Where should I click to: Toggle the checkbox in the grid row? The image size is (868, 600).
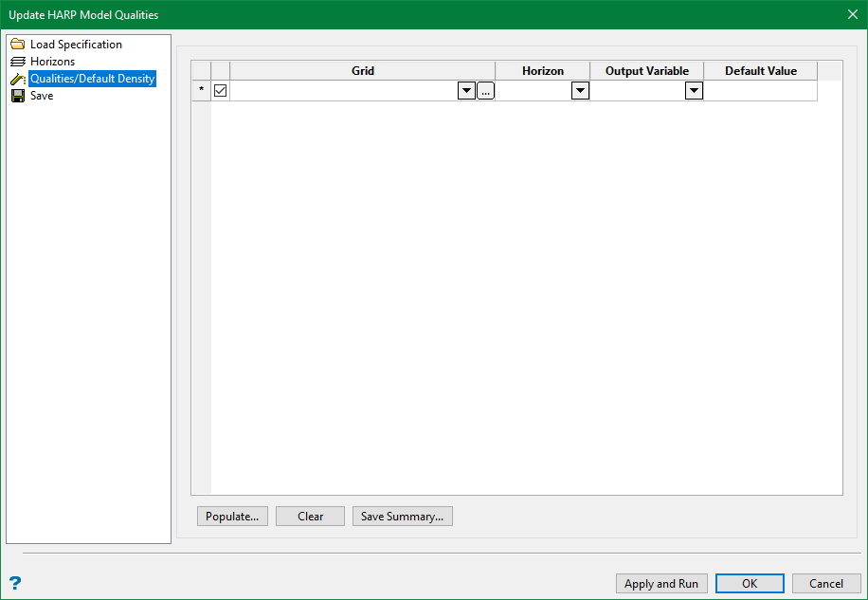tap(221, 90)
